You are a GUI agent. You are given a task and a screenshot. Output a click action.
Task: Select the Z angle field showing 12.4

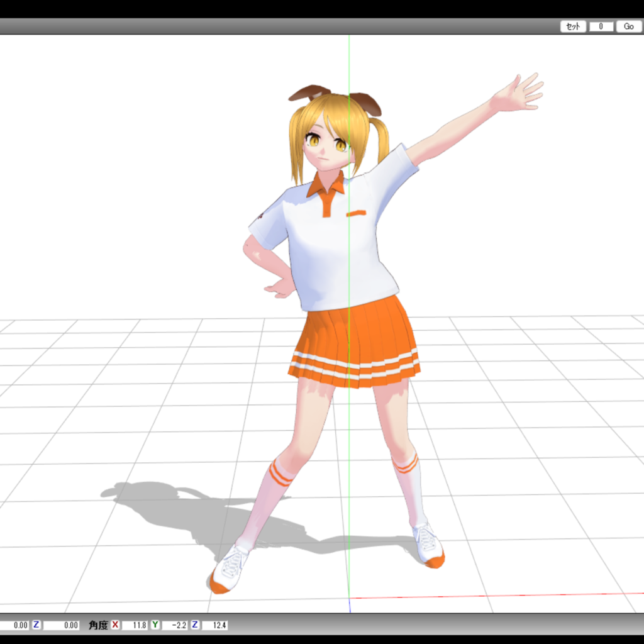214,625
